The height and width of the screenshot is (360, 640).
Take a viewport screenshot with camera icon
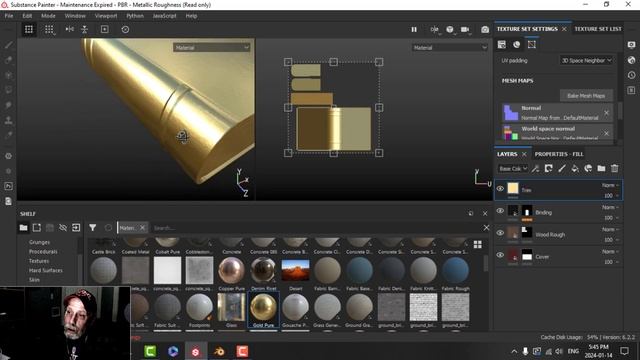485,29
